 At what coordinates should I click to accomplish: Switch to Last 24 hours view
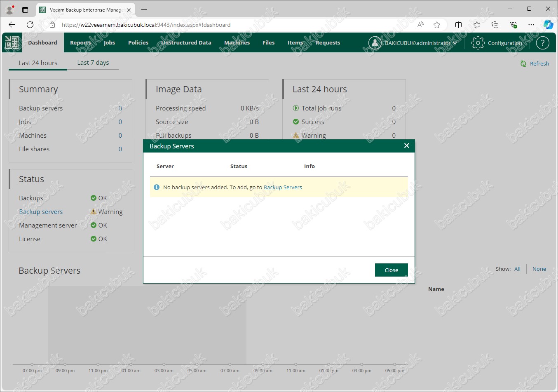click(38, 63)
